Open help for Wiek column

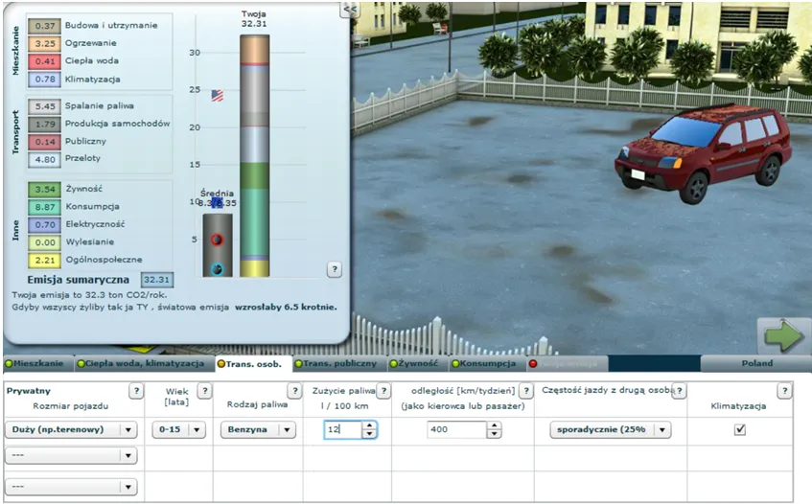(x=204, y=391)
